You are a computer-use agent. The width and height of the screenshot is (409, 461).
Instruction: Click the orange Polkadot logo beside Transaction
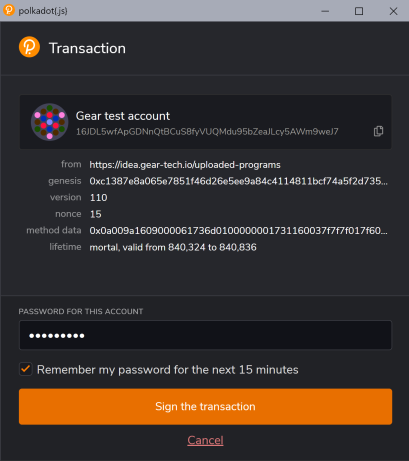(x=29, y=47)
